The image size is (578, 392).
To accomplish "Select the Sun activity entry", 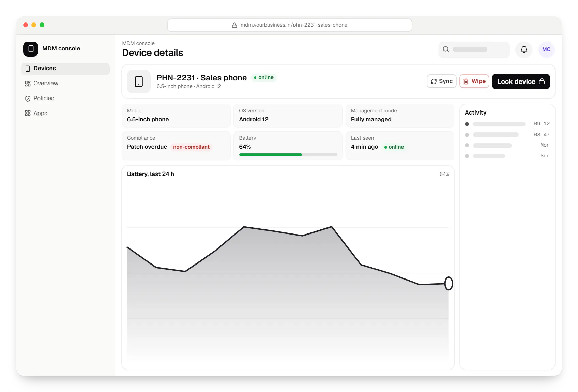I will pos(507,156).
